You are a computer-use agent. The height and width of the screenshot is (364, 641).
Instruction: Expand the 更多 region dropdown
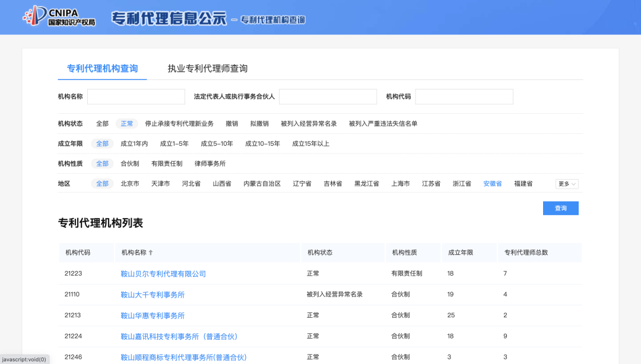pos(566,184)
